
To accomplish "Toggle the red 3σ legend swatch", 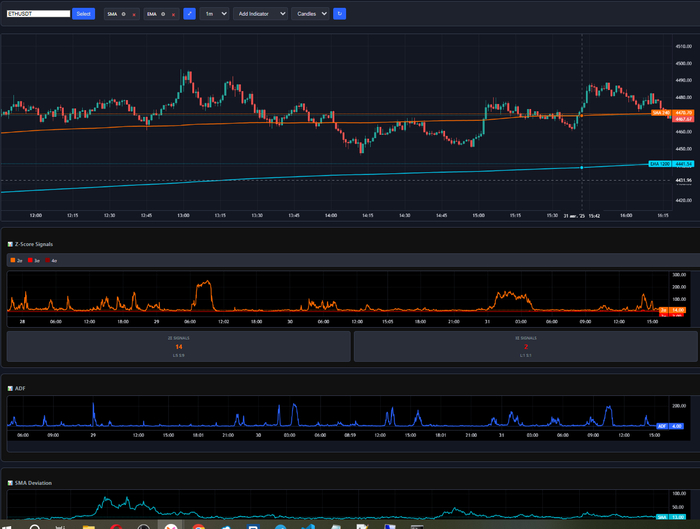I will pyautogui.click(x=30, y=260).
